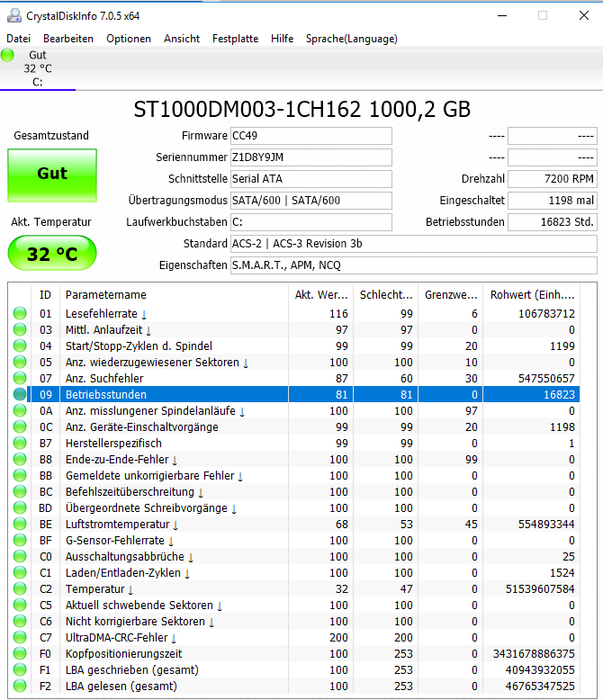Image resolution: width=603 pixels, height=700 pixels.
Task: Open the Datei menu
Action: pos(18,39)
